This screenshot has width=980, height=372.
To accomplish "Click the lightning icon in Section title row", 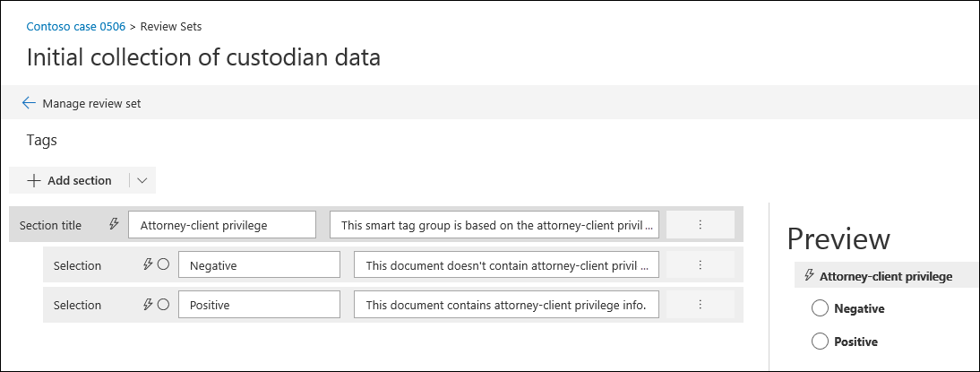I will (114, 225).
